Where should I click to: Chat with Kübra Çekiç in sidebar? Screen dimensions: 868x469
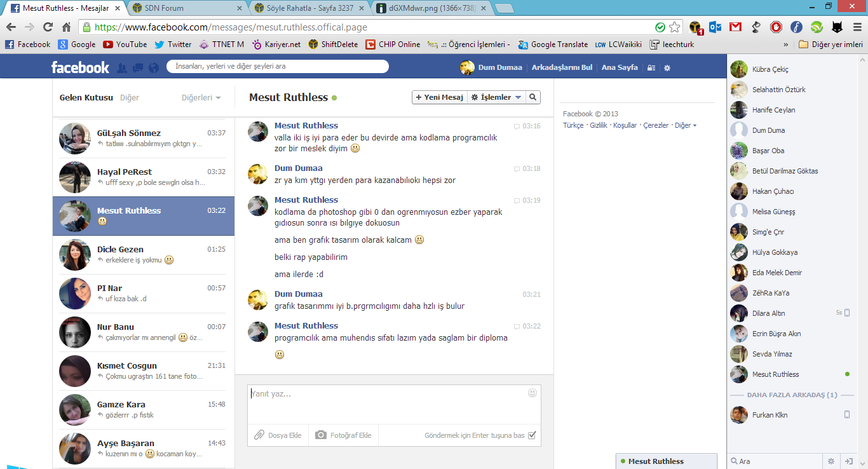click(791, 69)
